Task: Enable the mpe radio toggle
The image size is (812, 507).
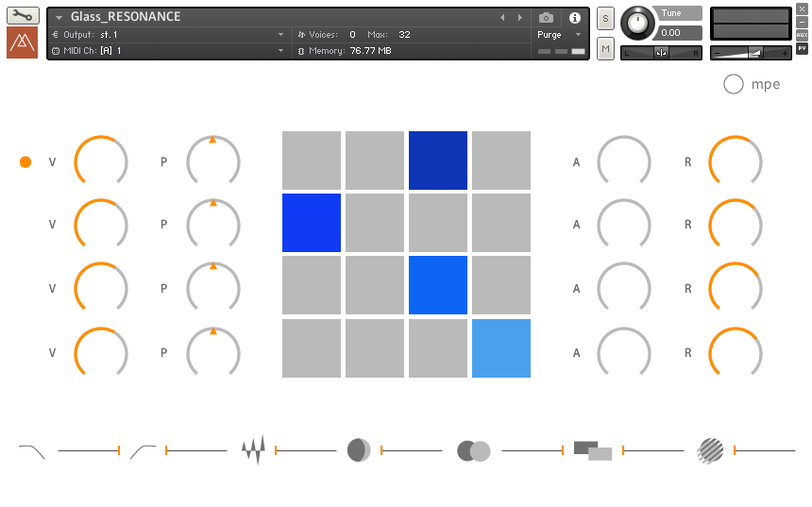Action: pyautogui.click(x=734, y=84)
